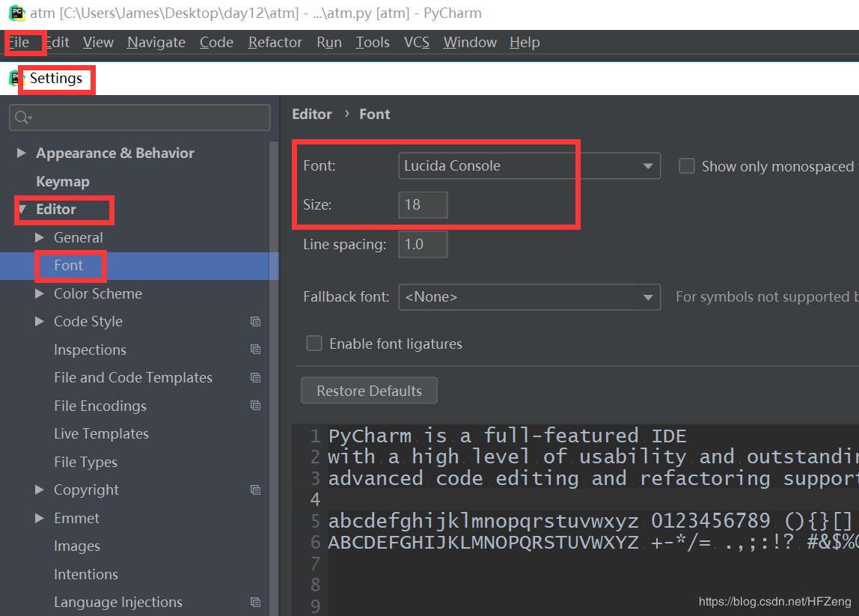Open the VCS menu

pyautogui.click(x=416, y=42)
